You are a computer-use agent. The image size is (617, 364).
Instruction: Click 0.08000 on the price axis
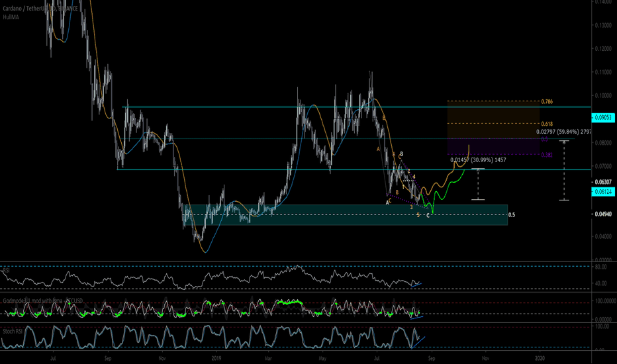[603, 143]
